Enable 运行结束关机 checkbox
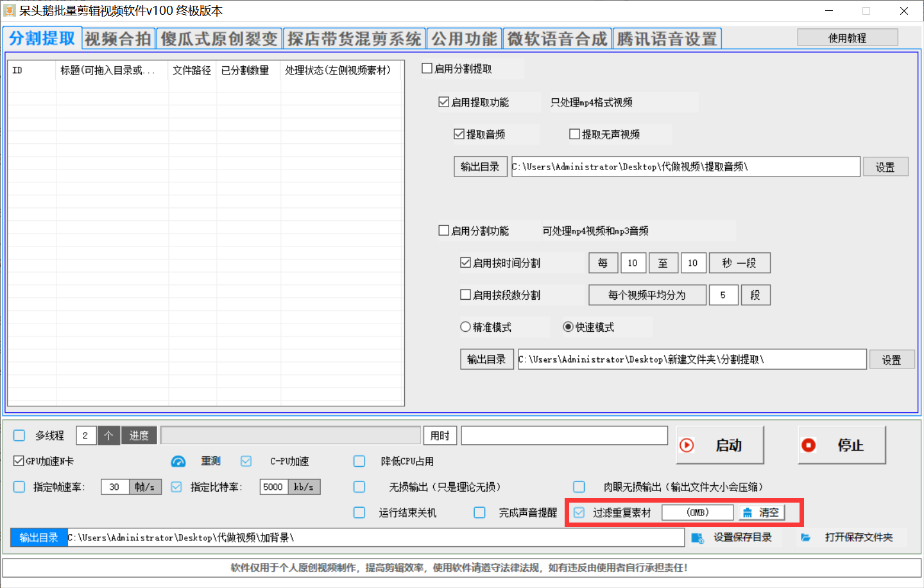The image size is (924, 588). (x=359, y=512)
